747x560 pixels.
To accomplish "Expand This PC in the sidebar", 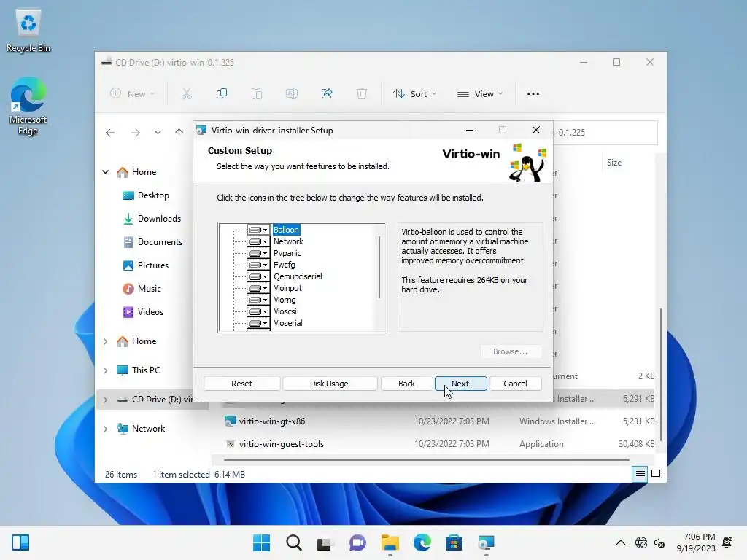I will (105, 370).
